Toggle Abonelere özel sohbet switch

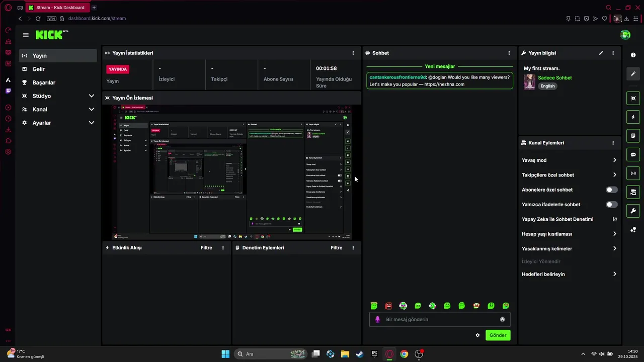pyautogui.click(x=612, y=190)
